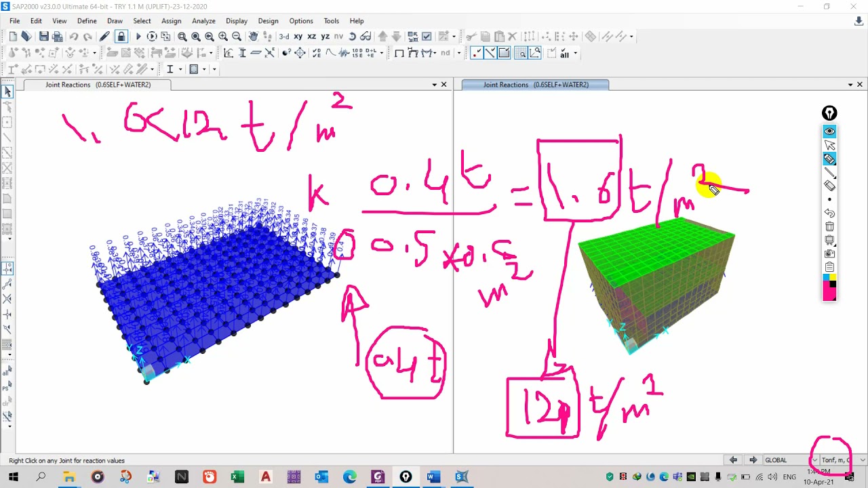Run the analysis with the play arrow
The height and width of the screenshot is (488, 868).
(138, 36)
